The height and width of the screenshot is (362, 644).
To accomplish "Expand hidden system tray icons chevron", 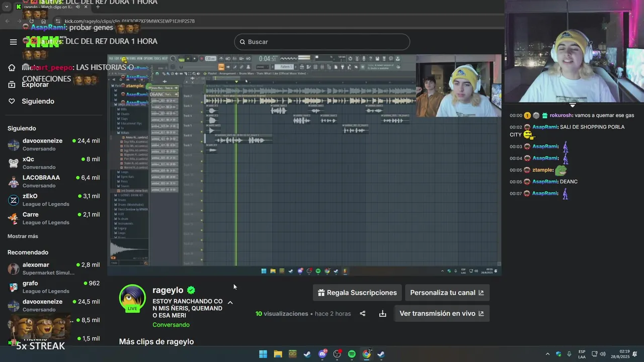I will (x=547, y=354).
